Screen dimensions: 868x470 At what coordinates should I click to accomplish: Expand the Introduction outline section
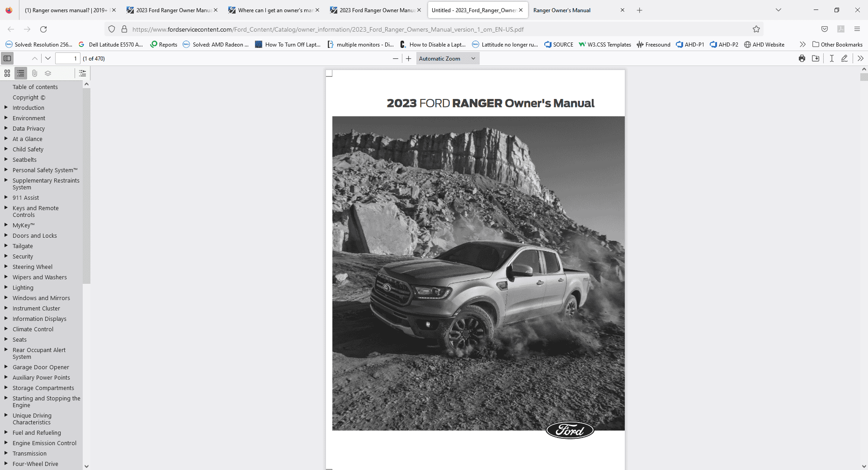tap(6, 108)
